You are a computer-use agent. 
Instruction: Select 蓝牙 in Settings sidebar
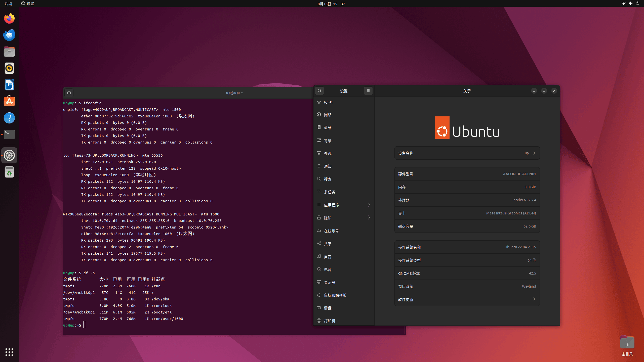coord(344,127)
